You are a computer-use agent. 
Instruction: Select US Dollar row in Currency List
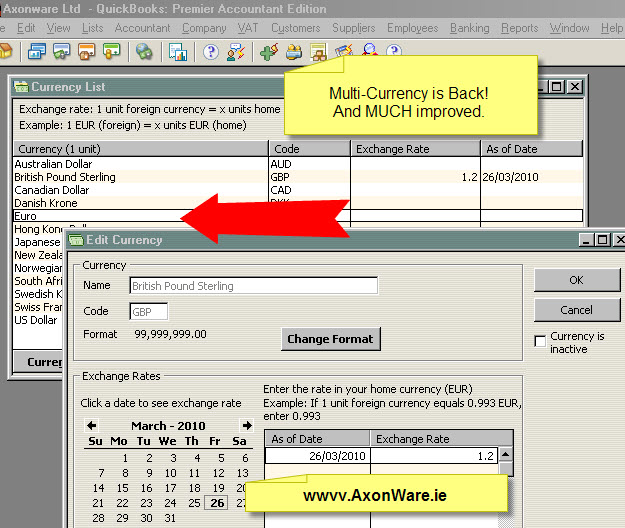pyautogui.click(x=36, y=320)
